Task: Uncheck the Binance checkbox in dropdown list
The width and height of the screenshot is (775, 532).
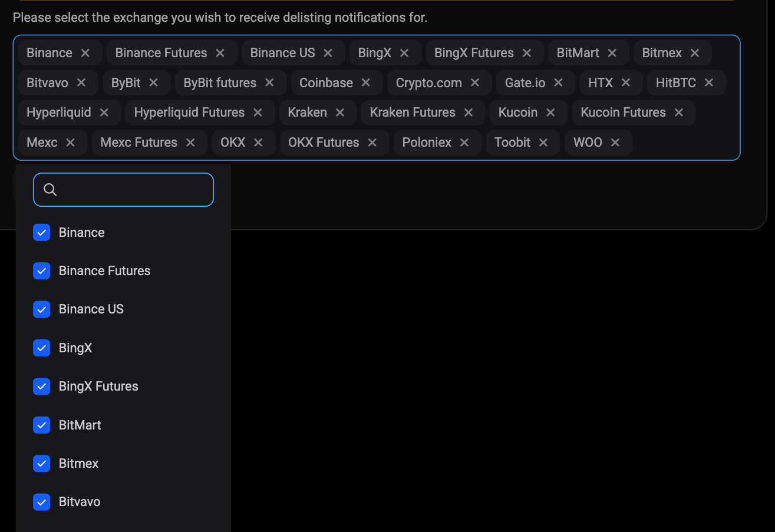Action: pos(42,233)
